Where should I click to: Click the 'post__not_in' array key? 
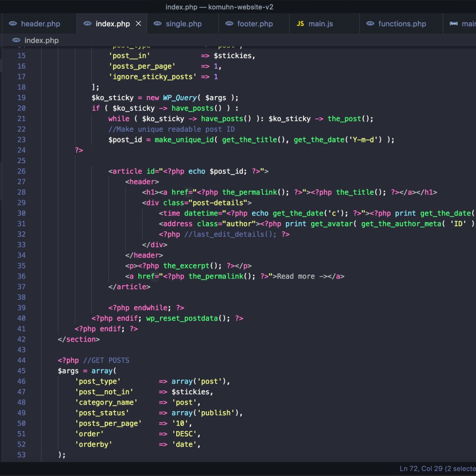pos(104,392)
